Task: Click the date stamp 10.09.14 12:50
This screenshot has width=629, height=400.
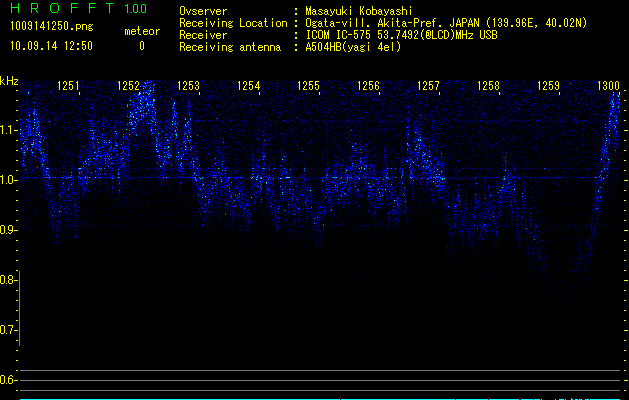Action: (51, 46)
